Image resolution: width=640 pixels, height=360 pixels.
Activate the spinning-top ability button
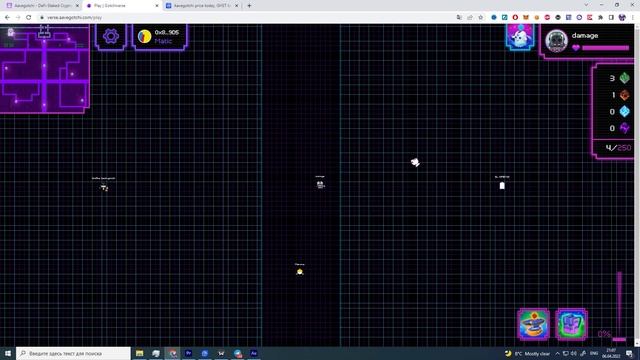(533, 324)
